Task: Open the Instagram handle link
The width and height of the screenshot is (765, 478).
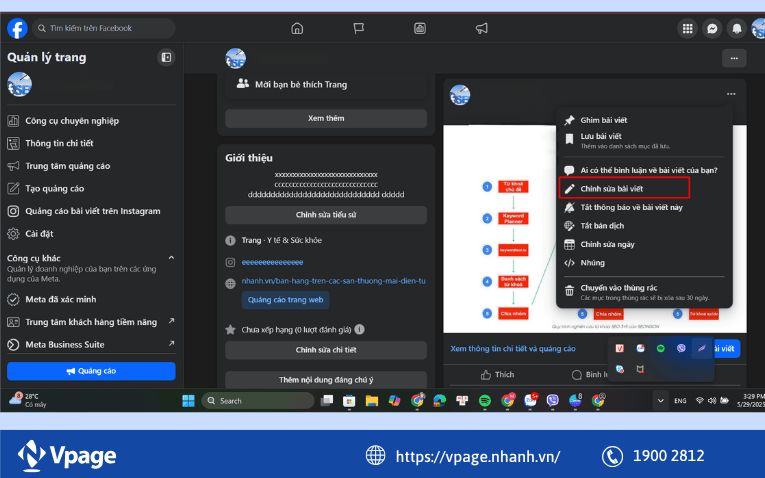Action: [x=272, y=262]
